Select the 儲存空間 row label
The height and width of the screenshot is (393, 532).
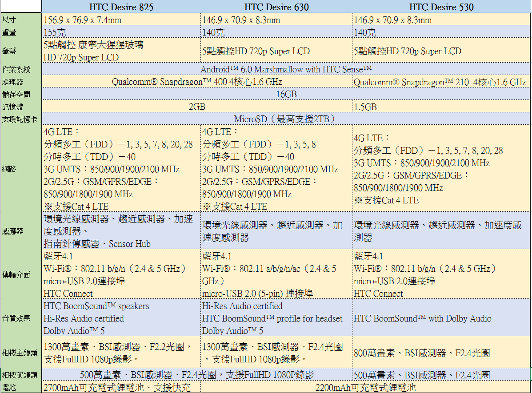point(21,94)
